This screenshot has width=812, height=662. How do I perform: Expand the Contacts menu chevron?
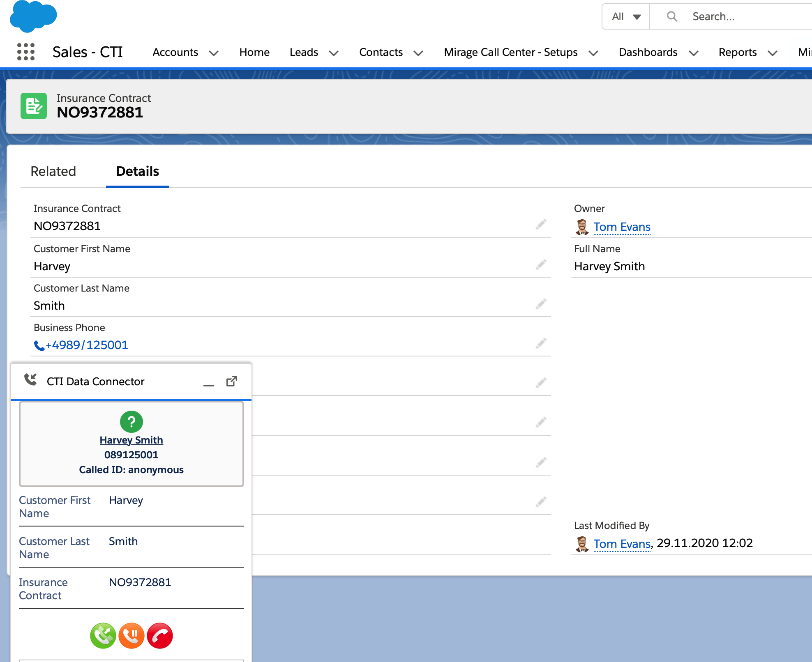tap(418, 53)
